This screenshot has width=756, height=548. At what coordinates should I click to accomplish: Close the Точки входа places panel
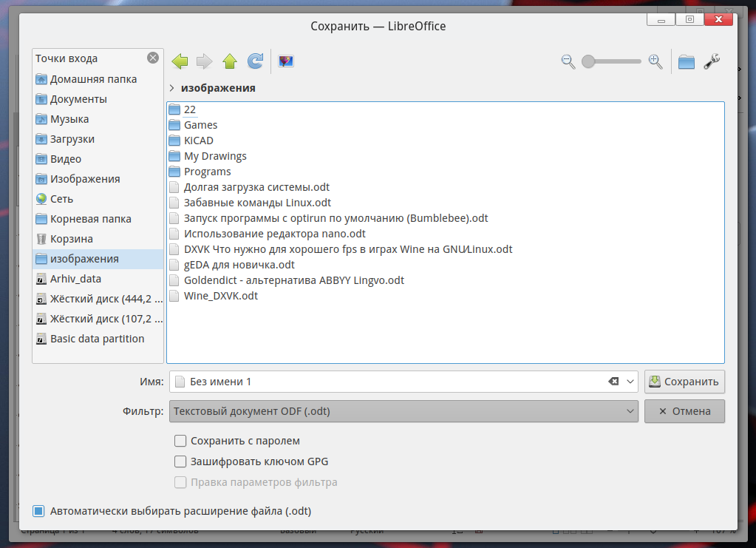coord(153,58)
